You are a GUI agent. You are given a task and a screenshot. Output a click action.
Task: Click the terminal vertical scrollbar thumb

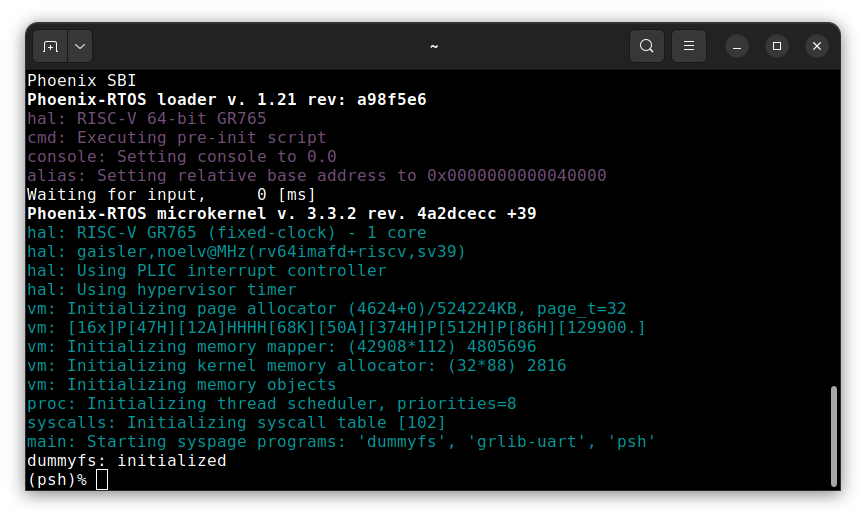(833, 435)
